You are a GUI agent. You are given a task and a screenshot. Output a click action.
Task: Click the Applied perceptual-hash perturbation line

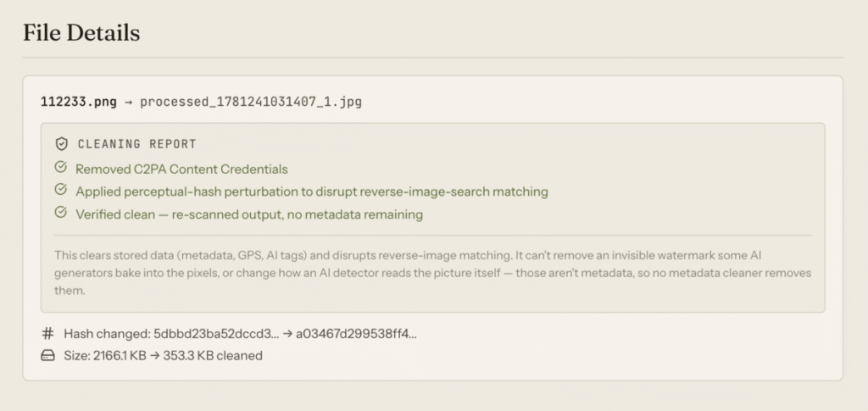pyautogui.click(x=312, y=192)
